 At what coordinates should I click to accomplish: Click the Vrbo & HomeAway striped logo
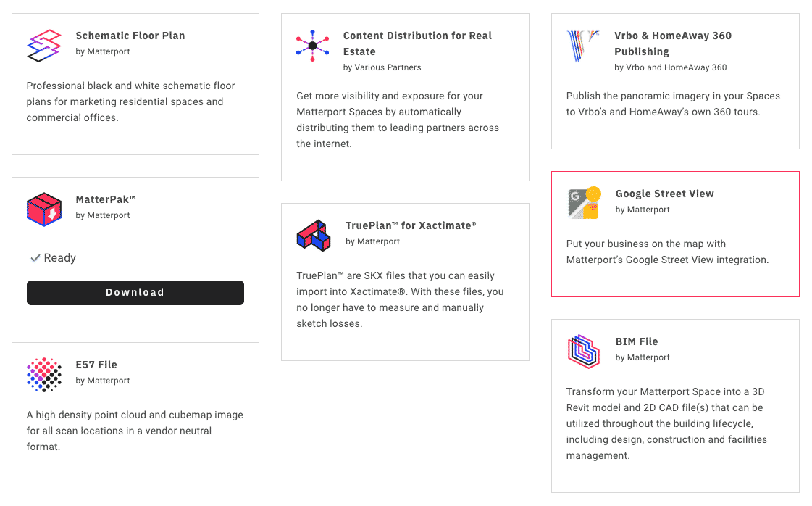point(583,46)
